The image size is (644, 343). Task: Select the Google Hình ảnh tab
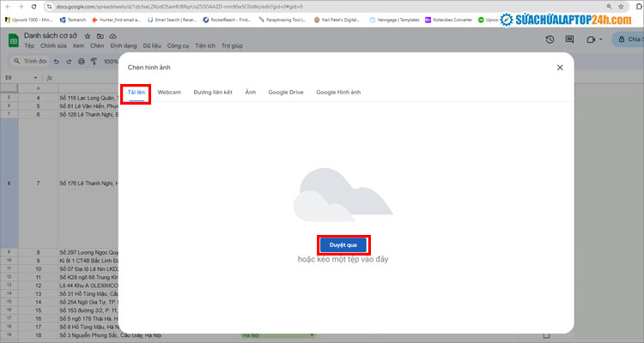[x=338, y=92]
